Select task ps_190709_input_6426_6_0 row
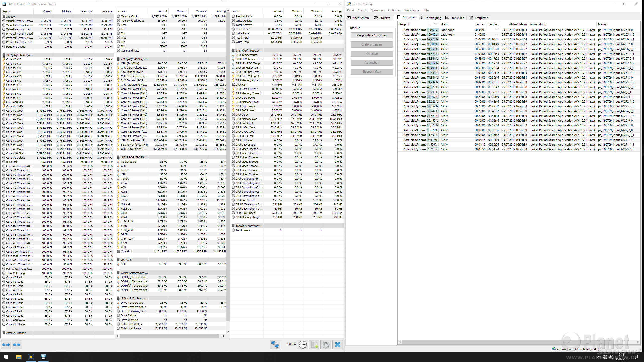Viewport: 644px width, 362px height. 519,30
